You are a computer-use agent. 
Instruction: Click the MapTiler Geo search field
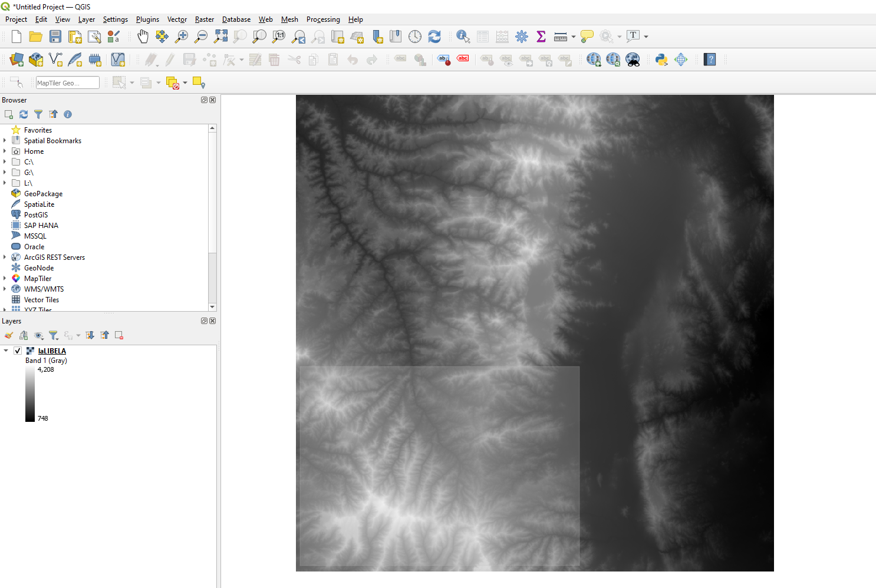coord(67,82)
